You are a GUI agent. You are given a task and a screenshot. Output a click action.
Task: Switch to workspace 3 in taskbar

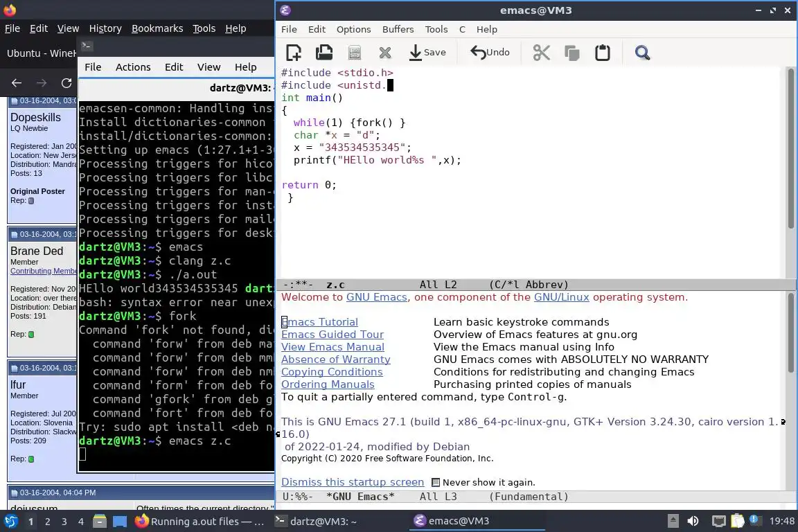[x=64, y=522]
